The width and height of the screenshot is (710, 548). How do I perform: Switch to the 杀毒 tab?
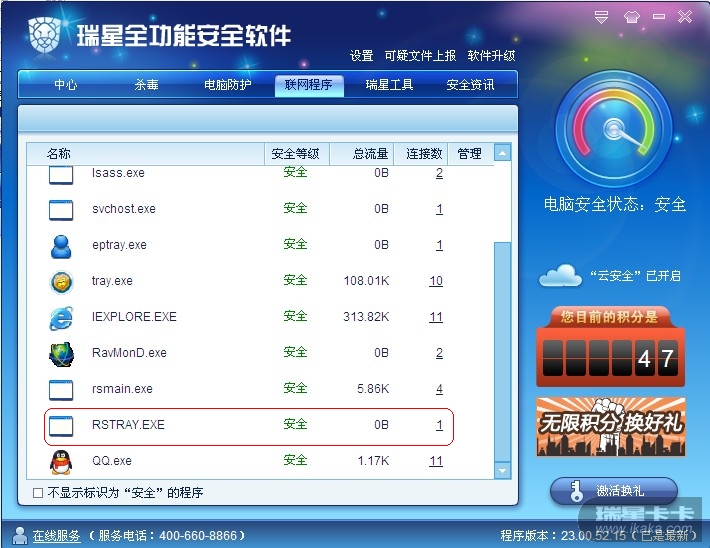pyautogui.click(x=146, y=85)
